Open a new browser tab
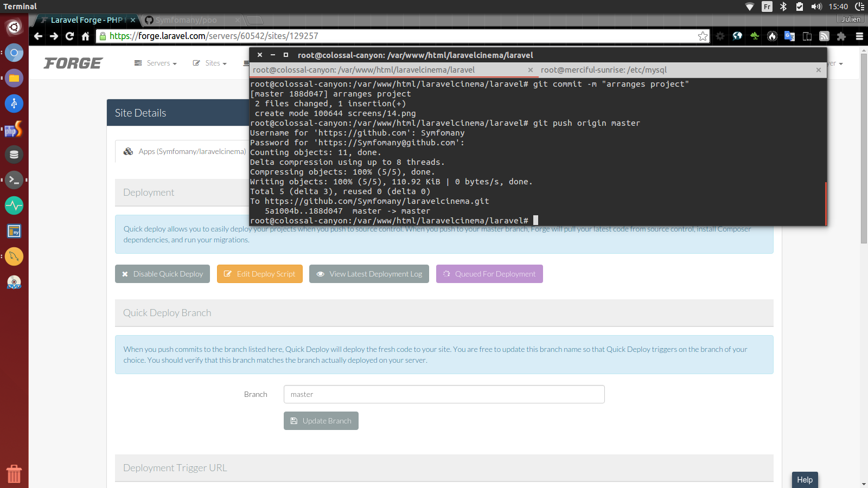 [x=254, y=21]
